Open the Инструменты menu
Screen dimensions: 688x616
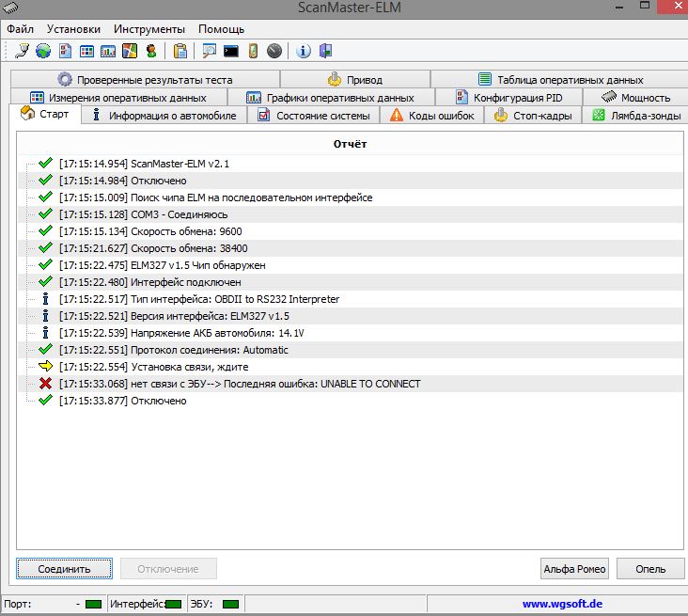tap(149, 29)
